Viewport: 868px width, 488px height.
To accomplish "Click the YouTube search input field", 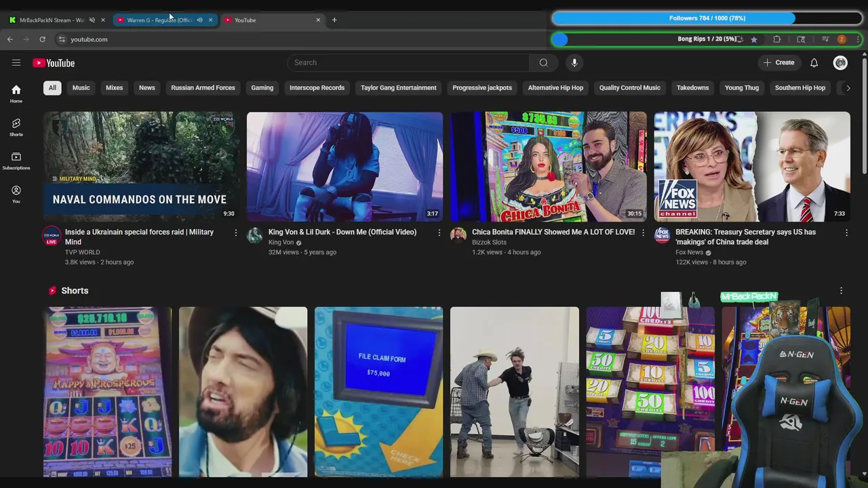I will (x=408, y=62).
